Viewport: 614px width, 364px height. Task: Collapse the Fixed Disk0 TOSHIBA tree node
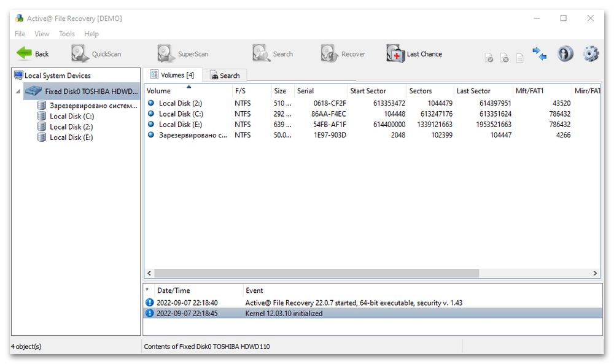(18, 91)
